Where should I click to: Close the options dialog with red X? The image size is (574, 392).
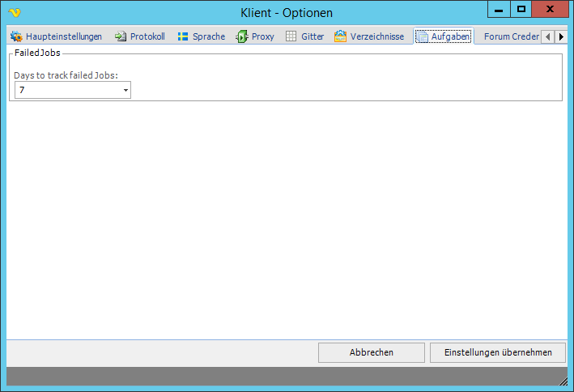click(x=551, y=9)
